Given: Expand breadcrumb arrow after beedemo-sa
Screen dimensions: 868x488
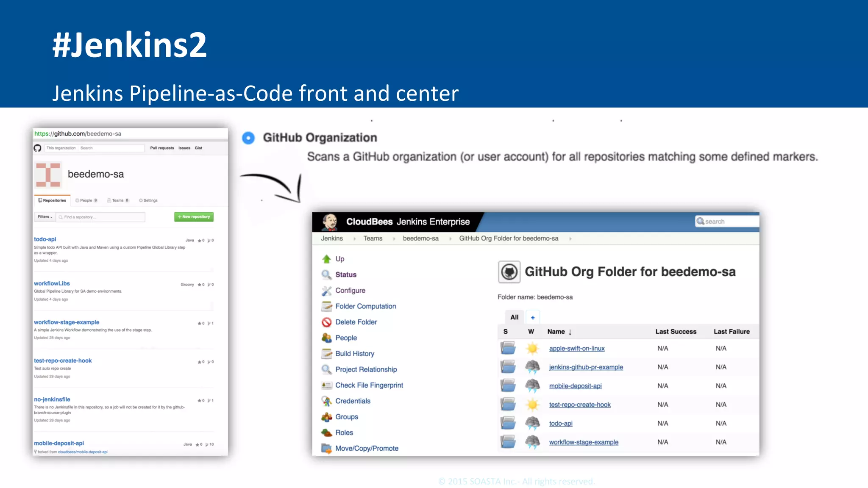Looking at the screenshot, I should (450, 239).
